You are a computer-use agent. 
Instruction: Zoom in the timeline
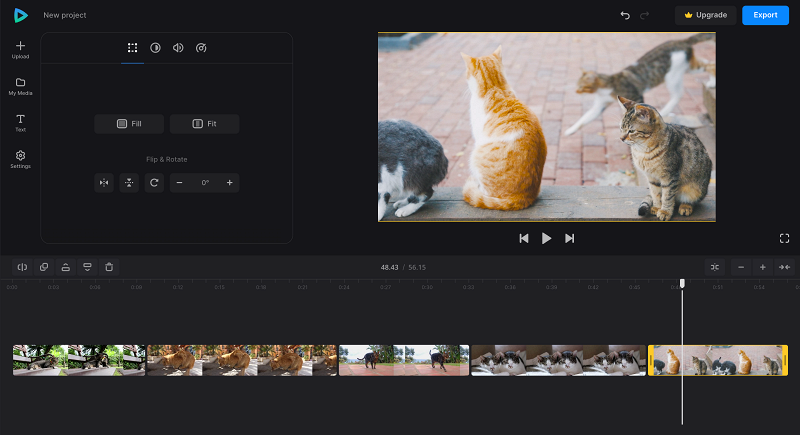click(x=763, y=267)
